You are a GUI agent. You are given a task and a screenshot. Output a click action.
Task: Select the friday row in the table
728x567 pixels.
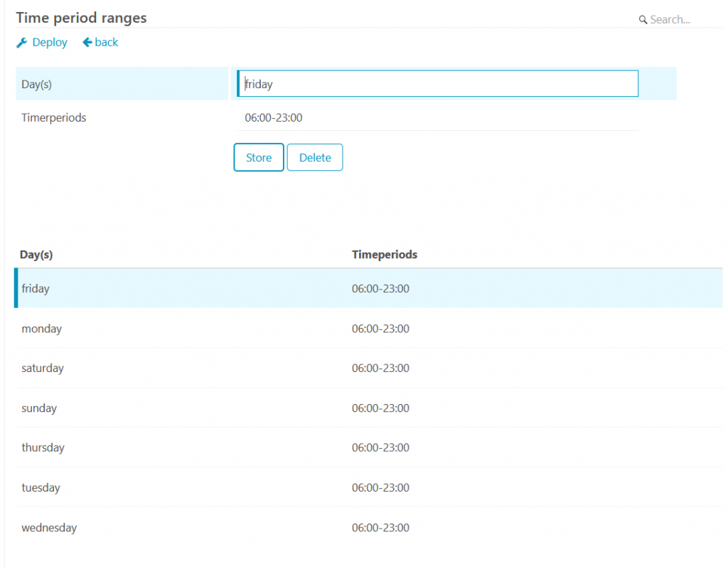tap(369, 288)
